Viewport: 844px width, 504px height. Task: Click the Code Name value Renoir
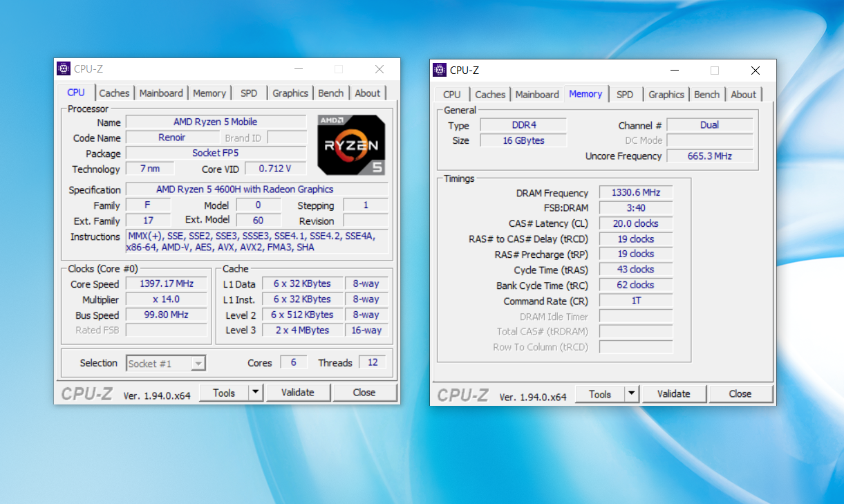(x=172, y=138)
